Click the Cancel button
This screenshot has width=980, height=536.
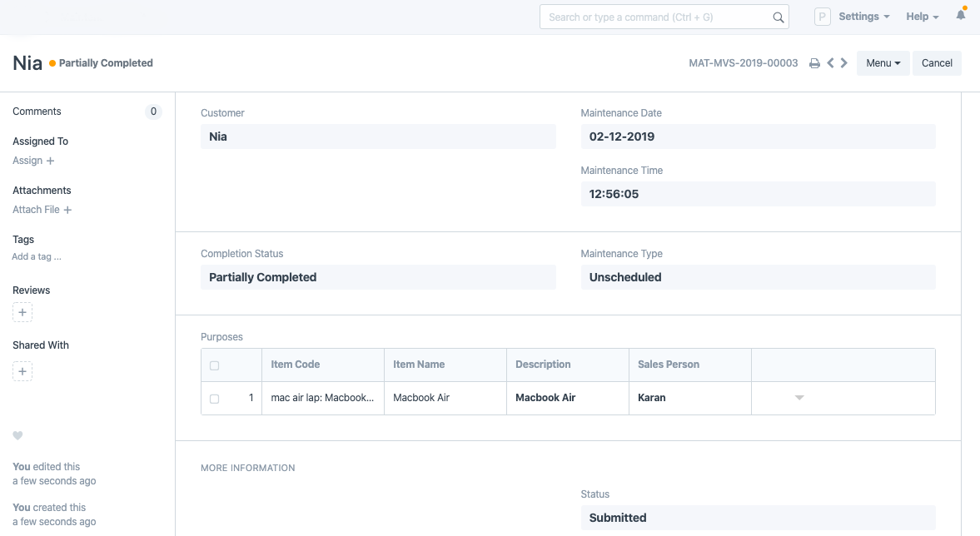click(x=937, y=63)
